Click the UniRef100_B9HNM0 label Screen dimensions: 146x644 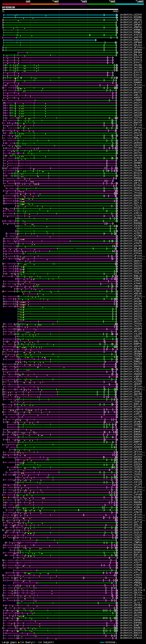131,83
